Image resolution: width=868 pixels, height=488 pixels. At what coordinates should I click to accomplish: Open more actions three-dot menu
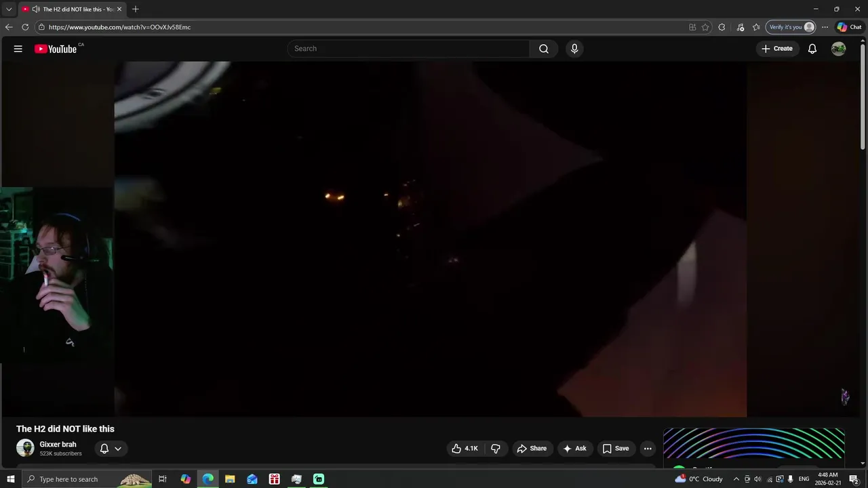[x=648, y=449]
